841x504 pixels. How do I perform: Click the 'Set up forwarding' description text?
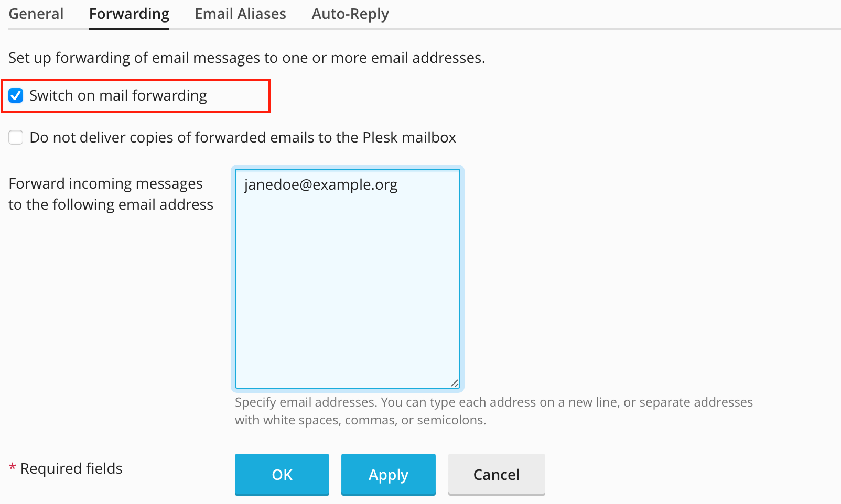(246, 58)
